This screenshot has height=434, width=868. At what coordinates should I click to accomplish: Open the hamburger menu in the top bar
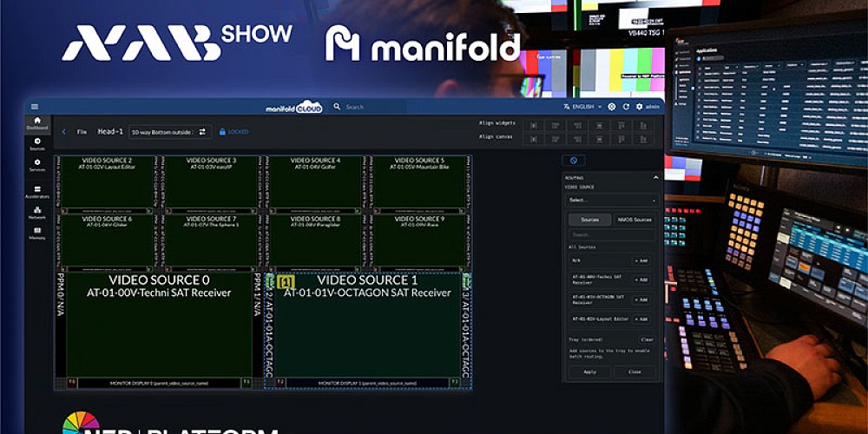coord(35,107)
